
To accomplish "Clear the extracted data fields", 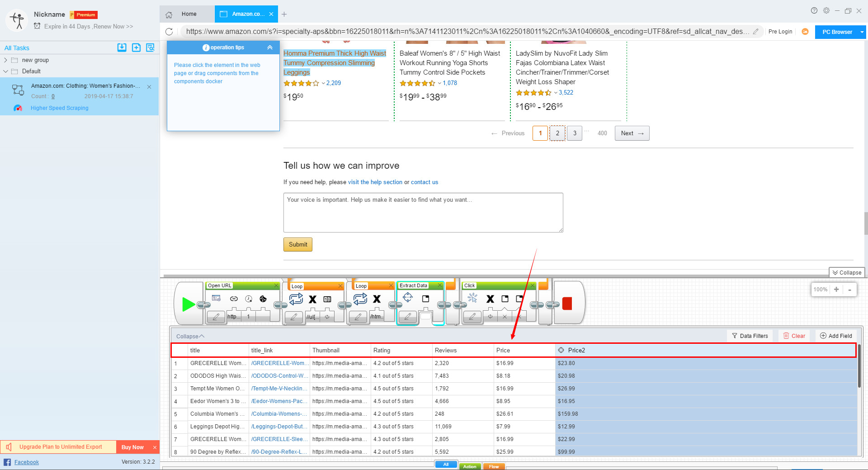I will pyautogui.click(x=794, y=336).
